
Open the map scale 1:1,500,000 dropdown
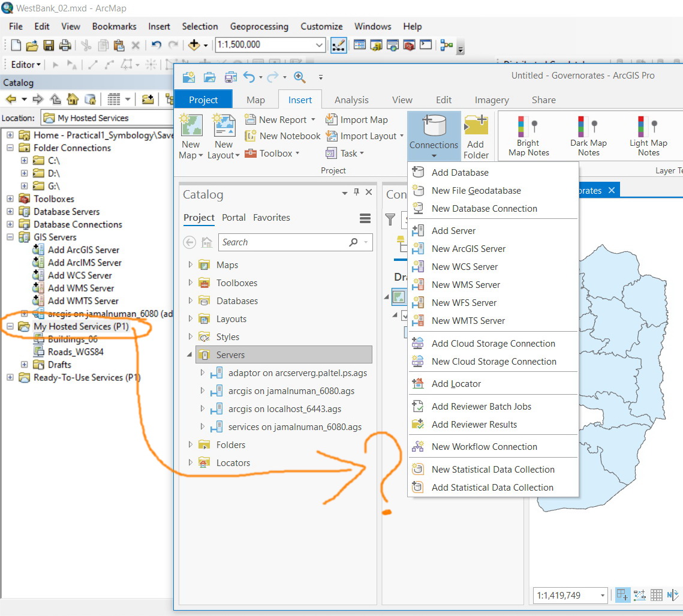click(319, 45)
